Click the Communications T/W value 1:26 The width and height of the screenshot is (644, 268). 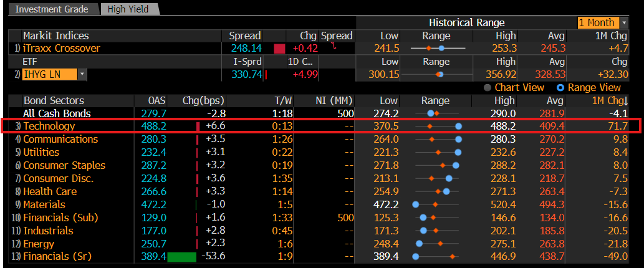point(282,139)
